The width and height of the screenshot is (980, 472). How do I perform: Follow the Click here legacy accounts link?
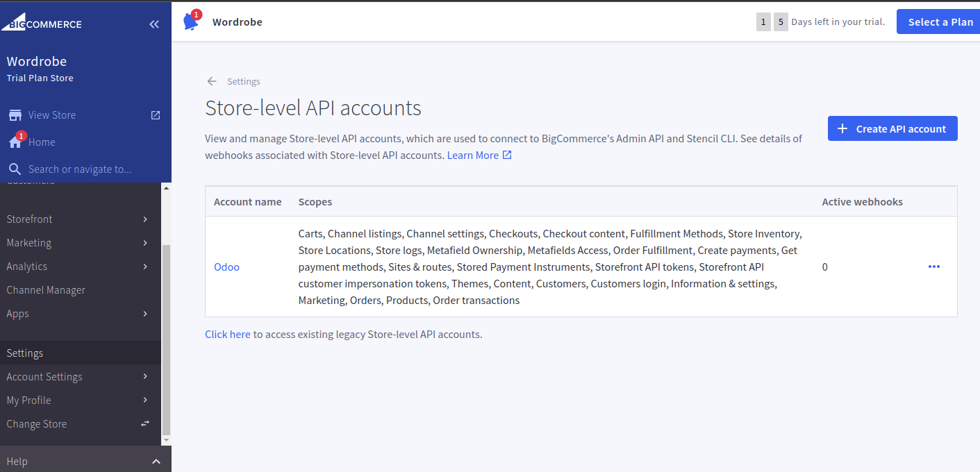(228, 334)
